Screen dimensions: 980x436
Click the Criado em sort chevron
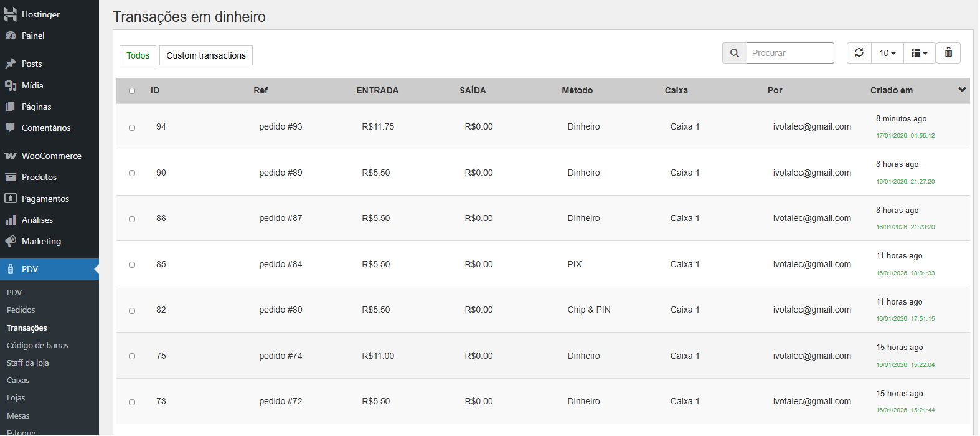click(x=962, y=90)
